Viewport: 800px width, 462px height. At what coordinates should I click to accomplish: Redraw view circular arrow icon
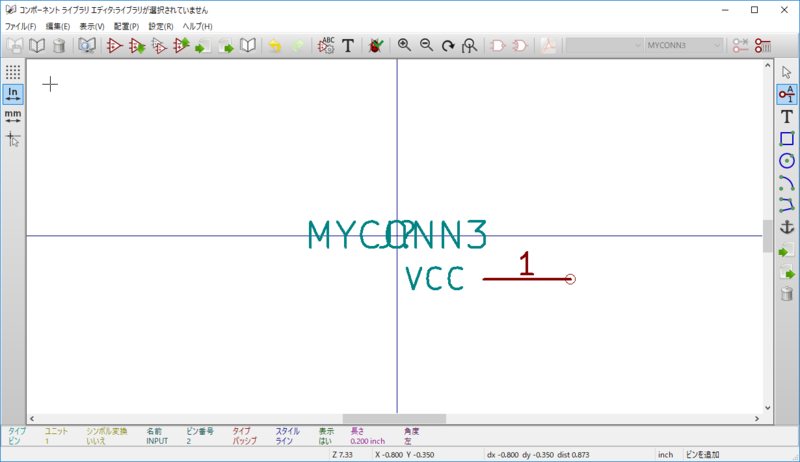pos(448,46)
